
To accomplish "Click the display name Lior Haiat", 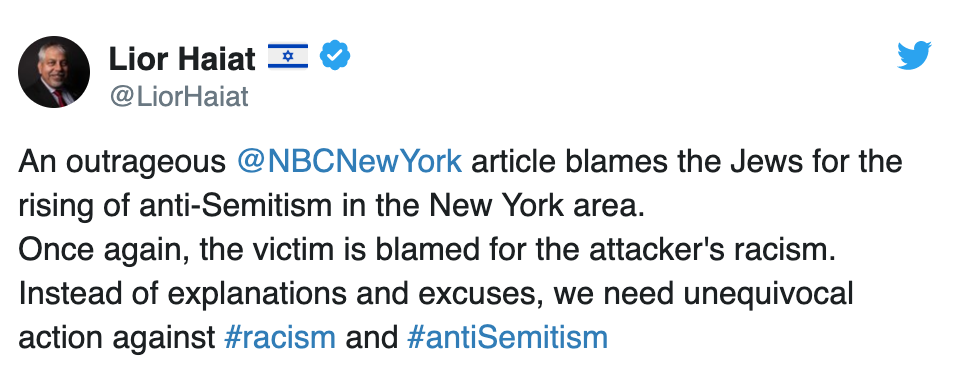I will click(182, 59).
